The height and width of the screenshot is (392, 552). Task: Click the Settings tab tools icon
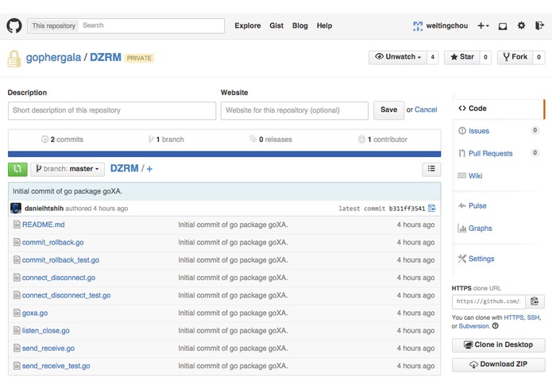(462, 259)
